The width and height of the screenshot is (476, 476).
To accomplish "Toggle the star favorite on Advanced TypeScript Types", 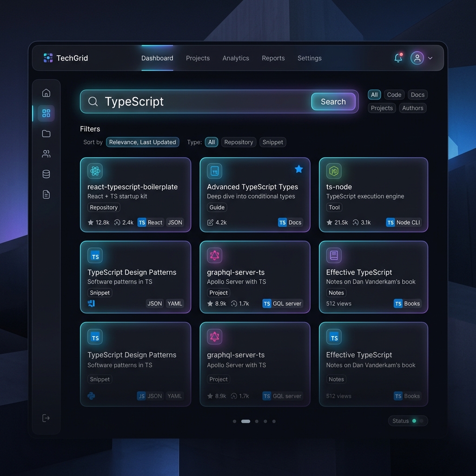I will pos(299,169).
